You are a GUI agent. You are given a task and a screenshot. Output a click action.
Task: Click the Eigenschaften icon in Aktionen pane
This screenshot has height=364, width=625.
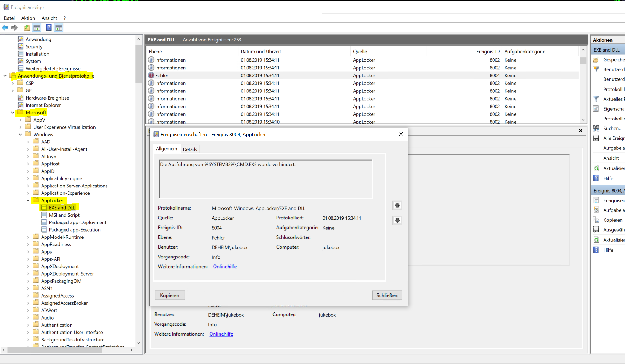pos(596,109)
